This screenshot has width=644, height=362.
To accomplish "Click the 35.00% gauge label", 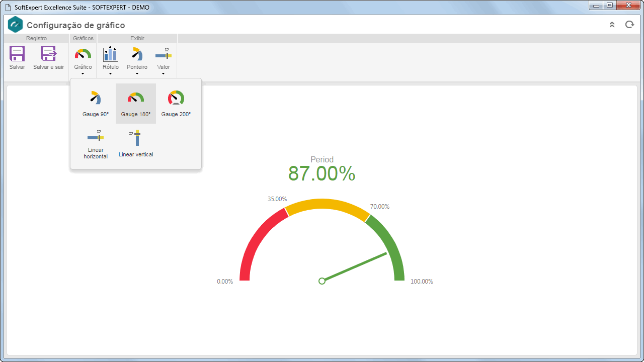I will pos(277,199).
